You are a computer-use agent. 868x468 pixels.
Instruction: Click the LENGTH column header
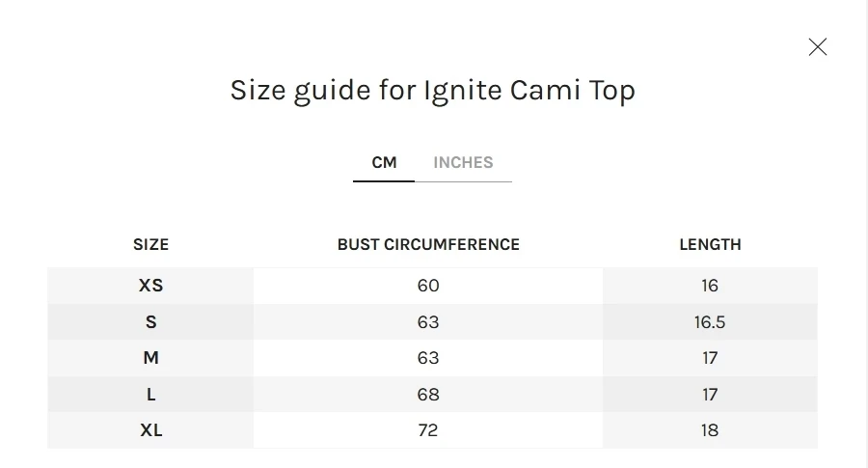(710, 245)
